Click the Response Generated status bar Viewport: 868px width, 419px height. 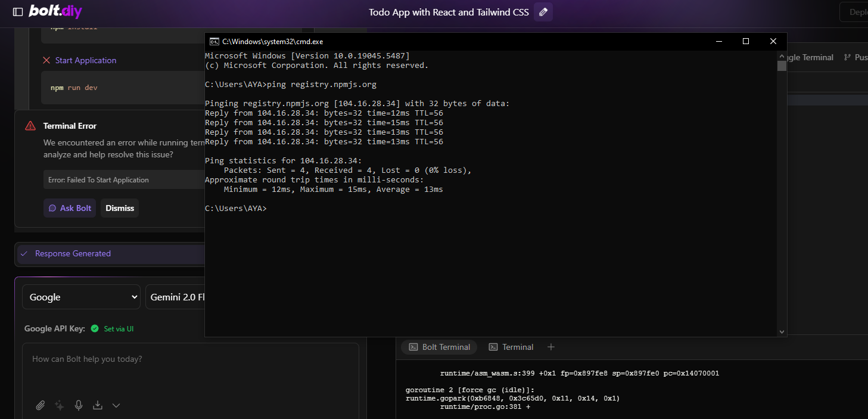111,253
